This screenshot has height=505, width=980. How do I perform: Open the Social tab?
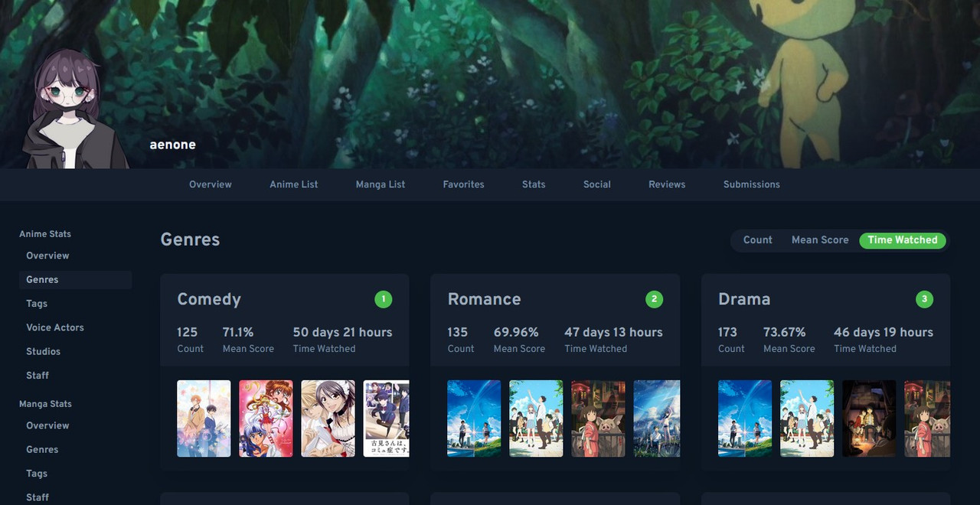[x=597, y=184]
